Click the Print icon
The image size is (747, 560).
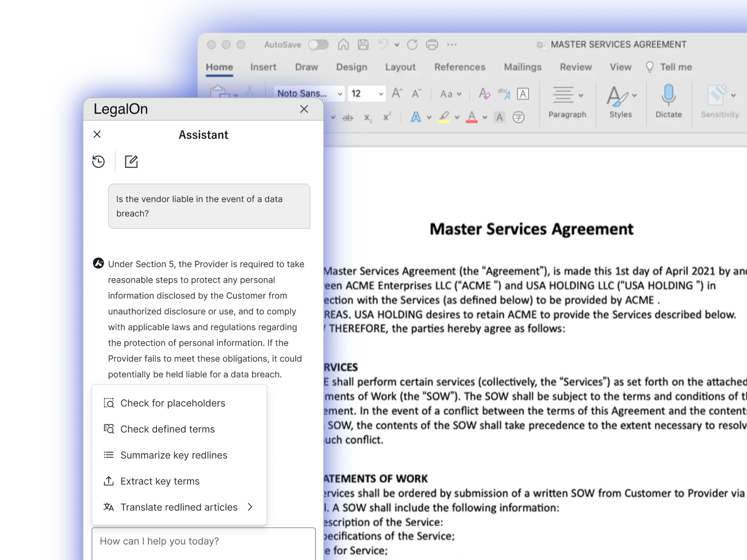point(432,44)
